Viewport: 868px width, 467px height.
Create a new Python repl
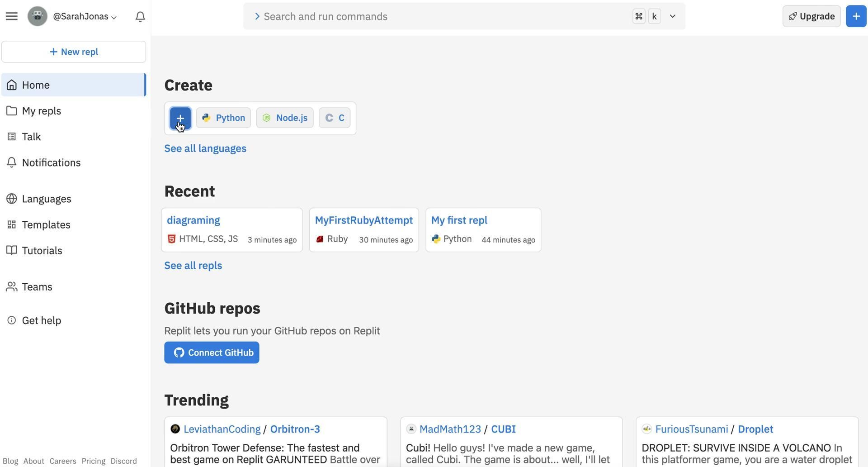(223, 118)
